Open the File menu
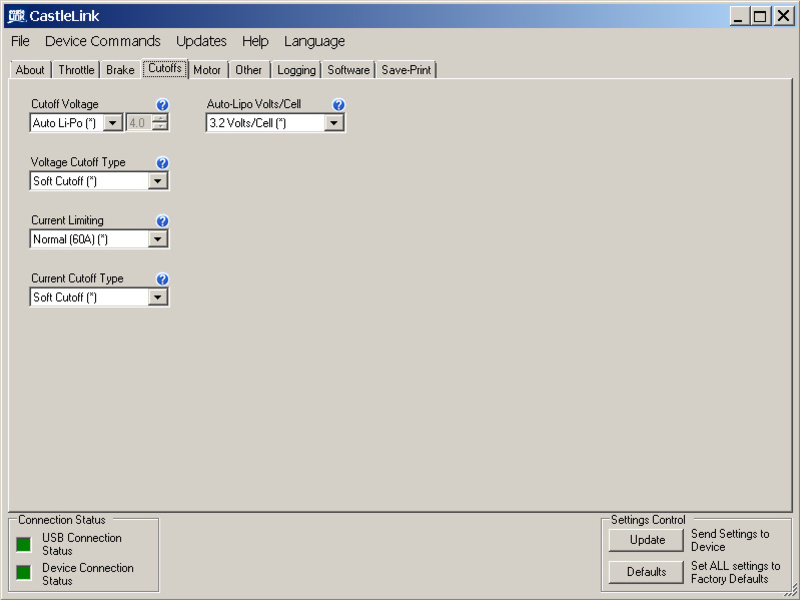 coord(20,41)
